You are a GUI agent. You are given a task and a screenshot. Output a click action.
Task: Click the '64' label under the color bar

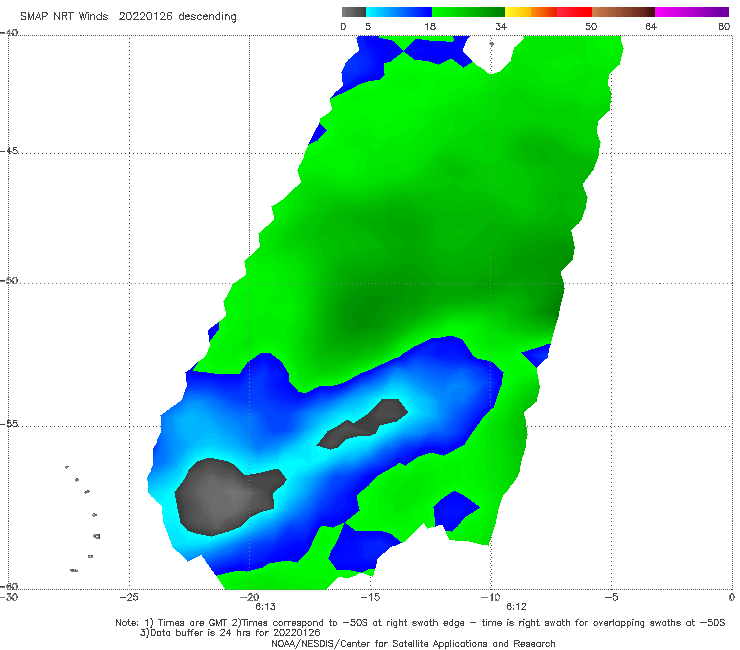coord(651,27)
